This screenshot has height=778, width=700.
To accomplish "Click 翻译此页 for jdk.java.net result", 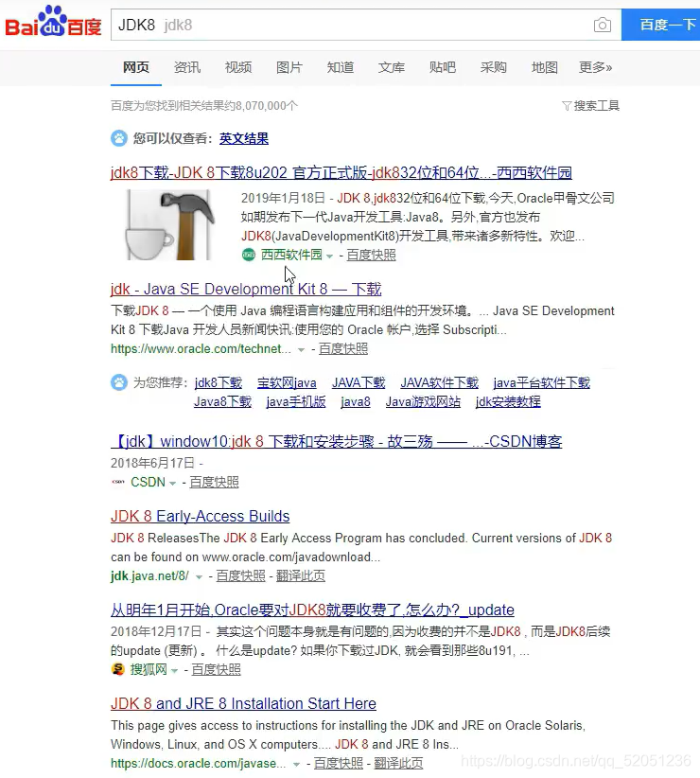I will [x=301, y=576].
